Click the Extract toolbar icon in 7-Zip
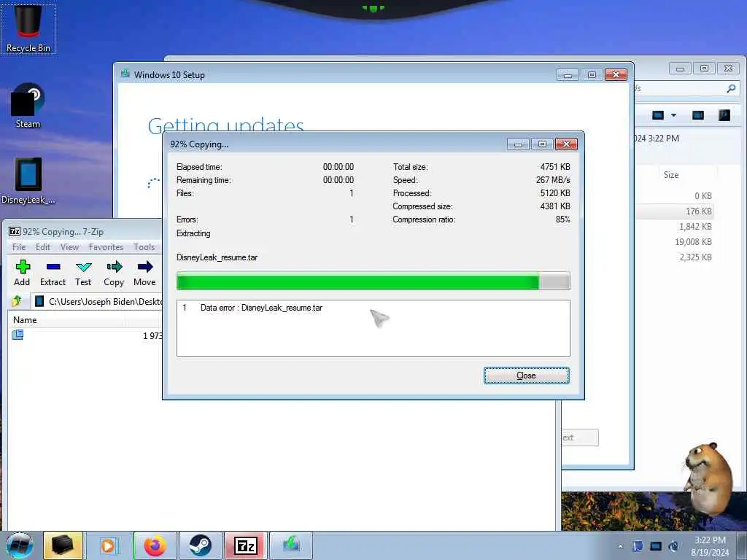Screen dimensions: 747x560 pyautogui.click(x=53, y=273)
